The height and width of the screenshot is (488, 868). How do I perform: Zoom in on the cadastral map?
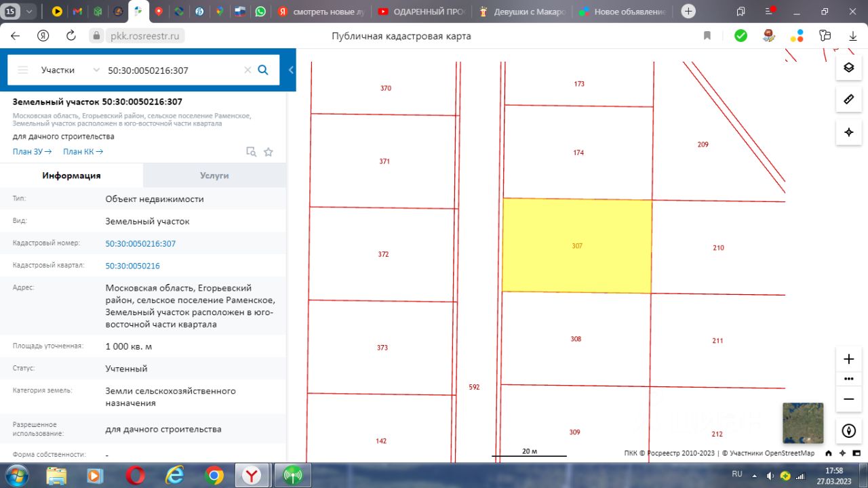(848, 359)
